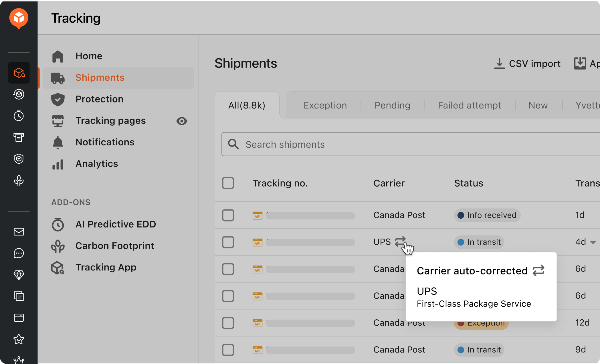This screenshot has width=600, height=364.
Task: Open Tracking pages in sidebar
Action: click(110, 121)
